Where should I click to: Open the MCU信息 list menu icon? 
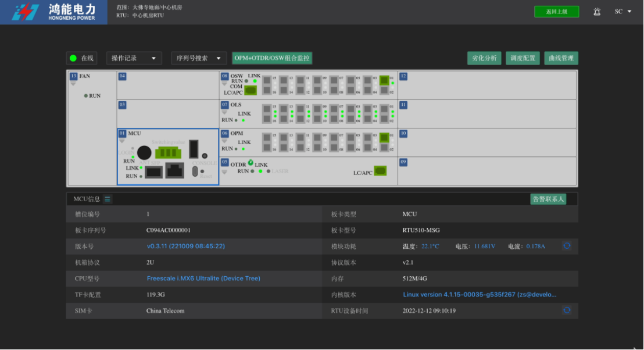pyautogui.click(x=108, y=199)
